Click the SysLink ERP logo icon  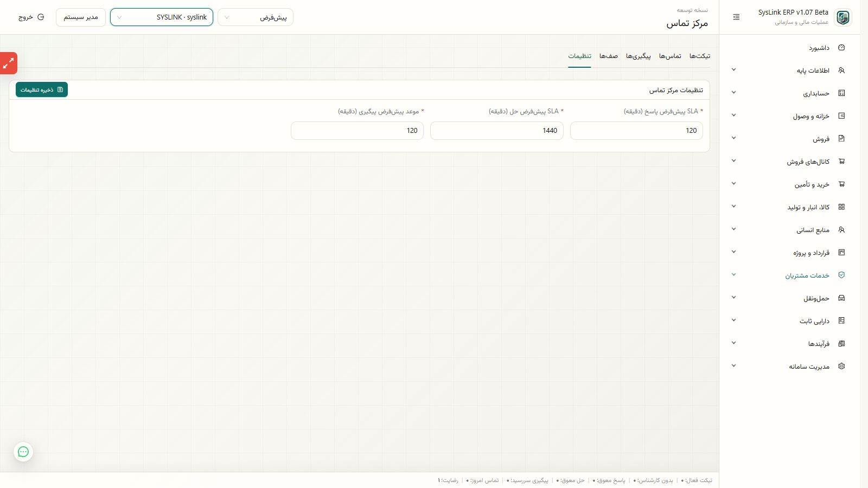843,17
